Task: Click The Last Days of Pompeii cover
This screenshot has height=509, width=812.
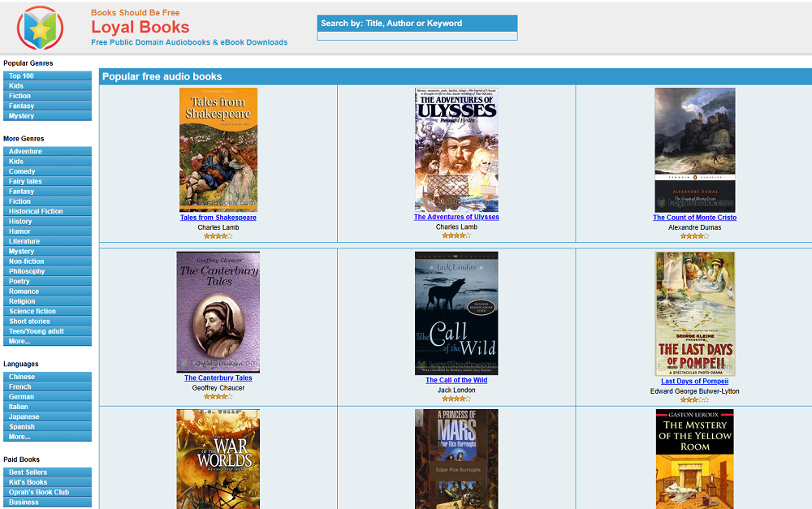Action: (x=694, y=314)
